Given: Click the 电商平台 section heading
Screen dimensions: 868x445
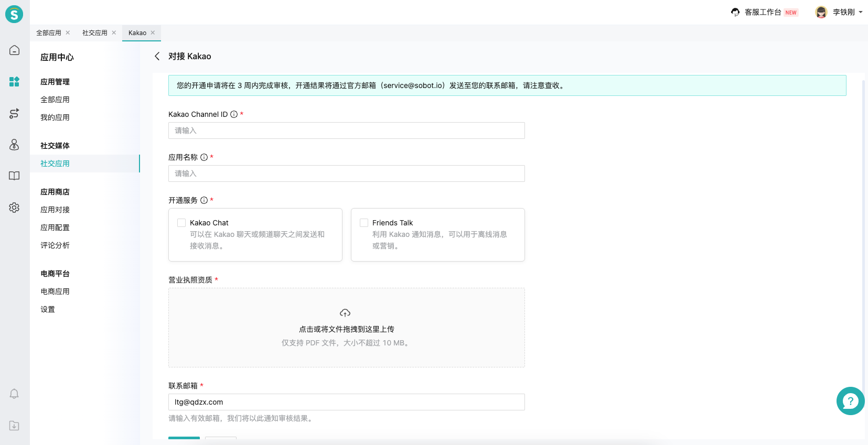Looking at the screenshot, I should pos(55,274).
